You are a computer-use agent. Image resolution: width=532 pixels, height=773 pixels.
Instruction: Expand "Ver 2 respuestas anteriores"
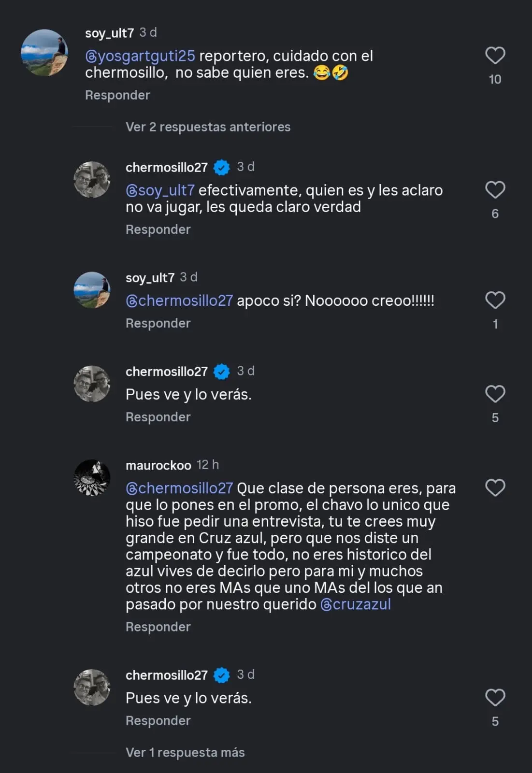208,127
